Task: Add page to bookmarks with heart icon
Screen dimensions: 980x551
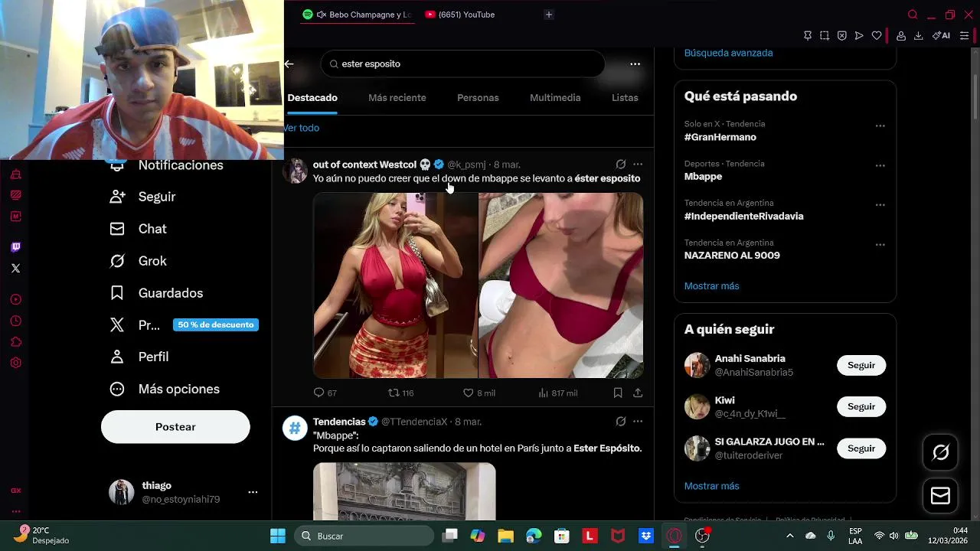Action: (877, 35)
